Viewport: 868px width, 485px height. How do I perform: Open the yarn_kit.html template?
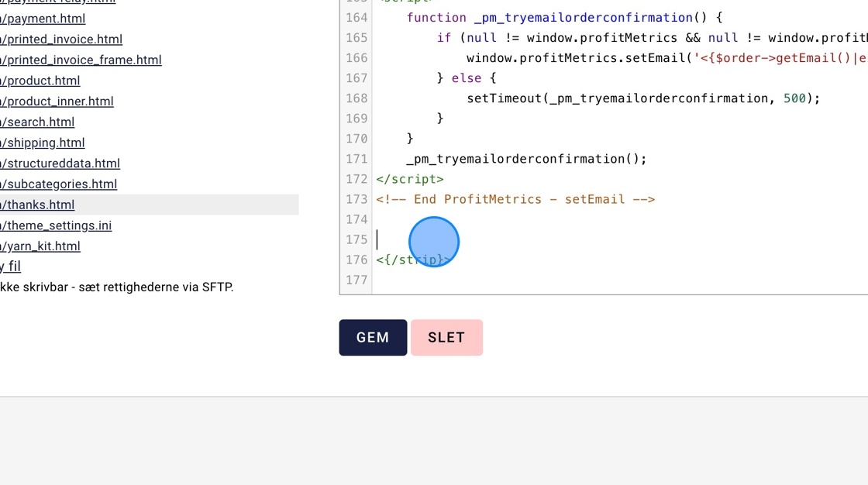pos(40,246)
